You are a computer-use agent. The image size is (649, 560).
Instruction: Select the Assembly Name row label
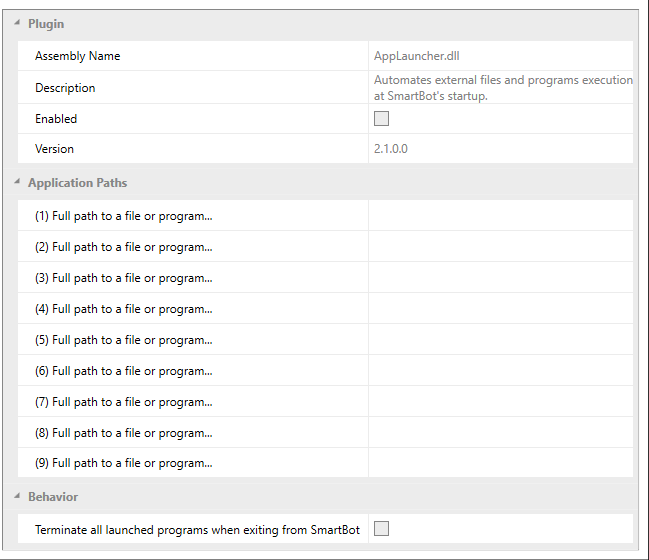pyautogui.click(x=77, y=56)
